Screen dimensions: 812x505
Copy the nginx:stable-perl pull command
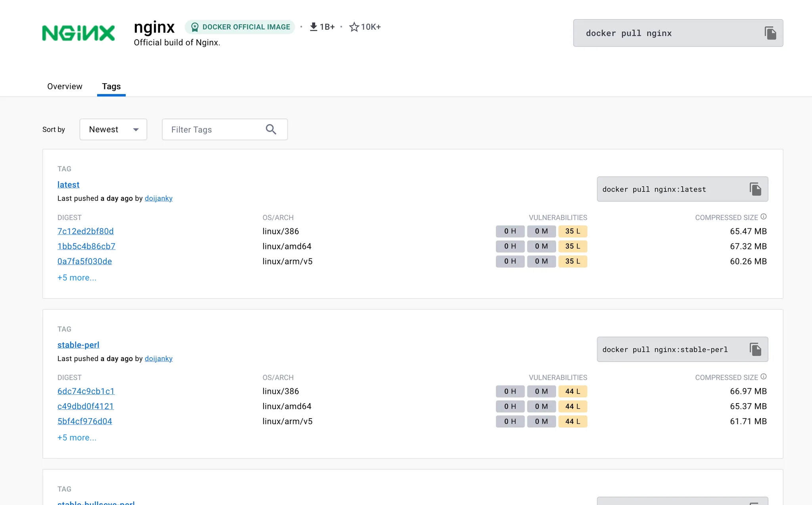(x=755, y=349)
